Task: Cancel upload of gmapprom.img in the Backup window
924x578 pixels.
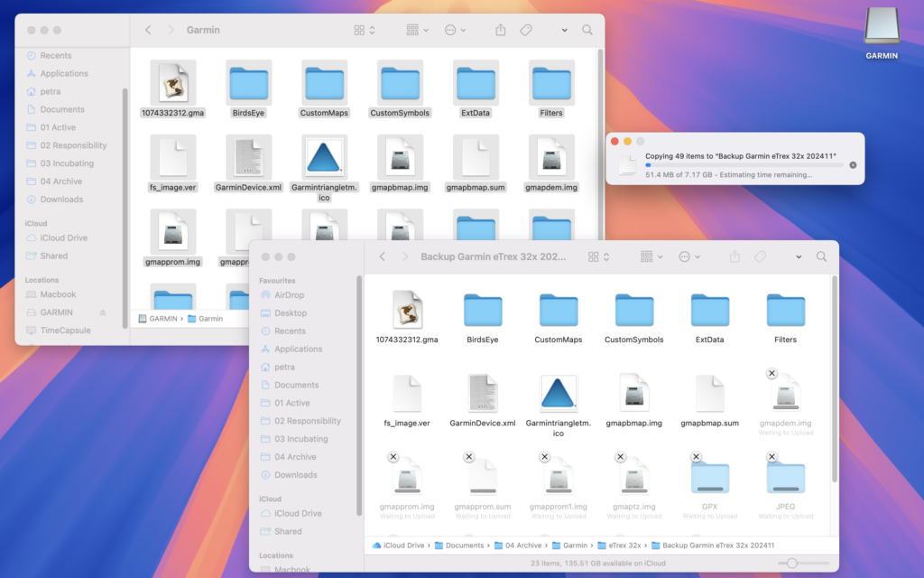Action: [393, 456]
